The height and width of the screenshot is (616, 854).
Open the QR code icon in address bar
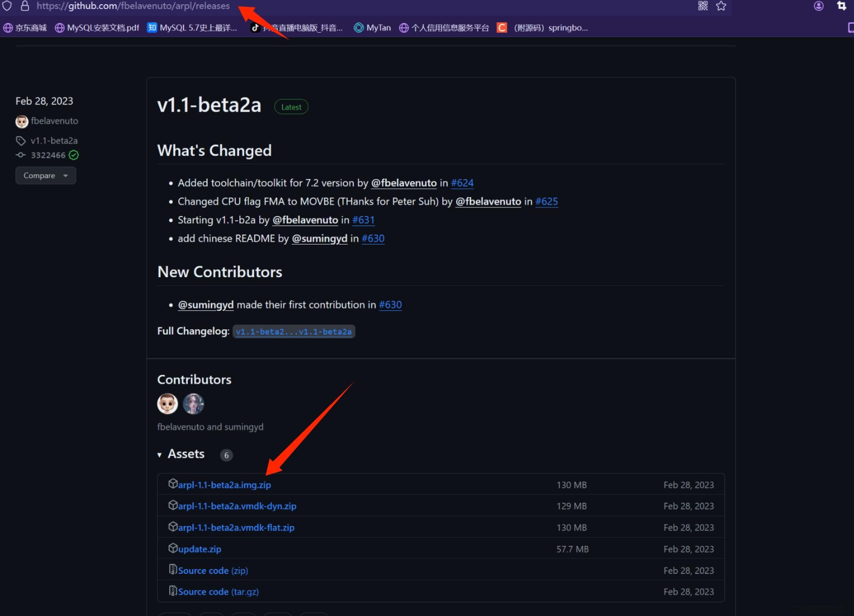tap(703, 6)
